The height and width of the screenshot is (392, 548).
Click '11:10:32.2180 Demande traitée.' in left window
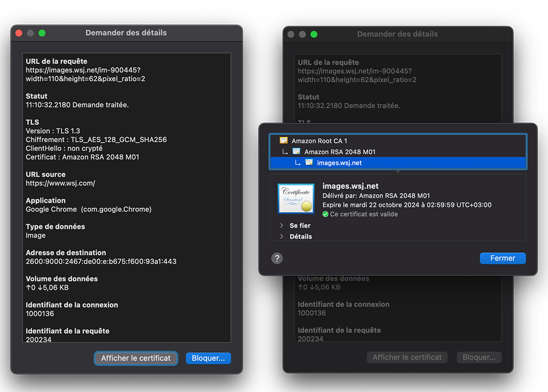(x=77, y=105)
